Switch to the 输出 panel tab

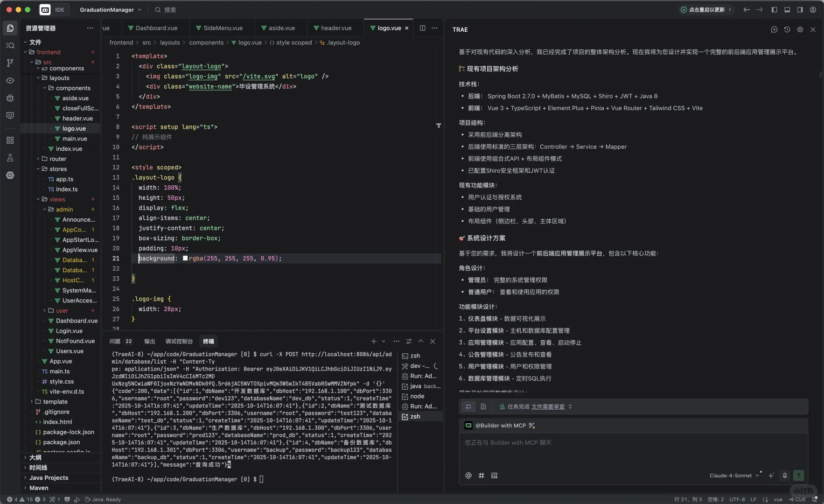pyautogui.click(x=149, y=341)
